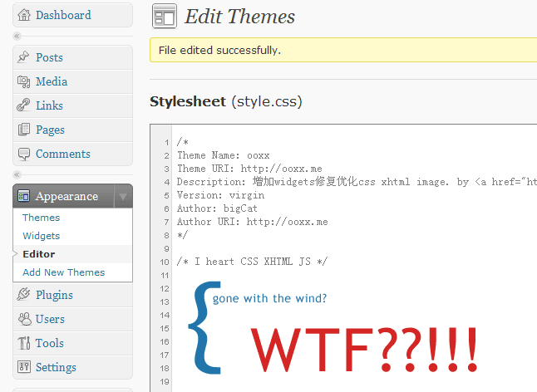Toggle the Appearance submenu arrow
Viewport: 537px width, 392px height.
pos(123,196)
